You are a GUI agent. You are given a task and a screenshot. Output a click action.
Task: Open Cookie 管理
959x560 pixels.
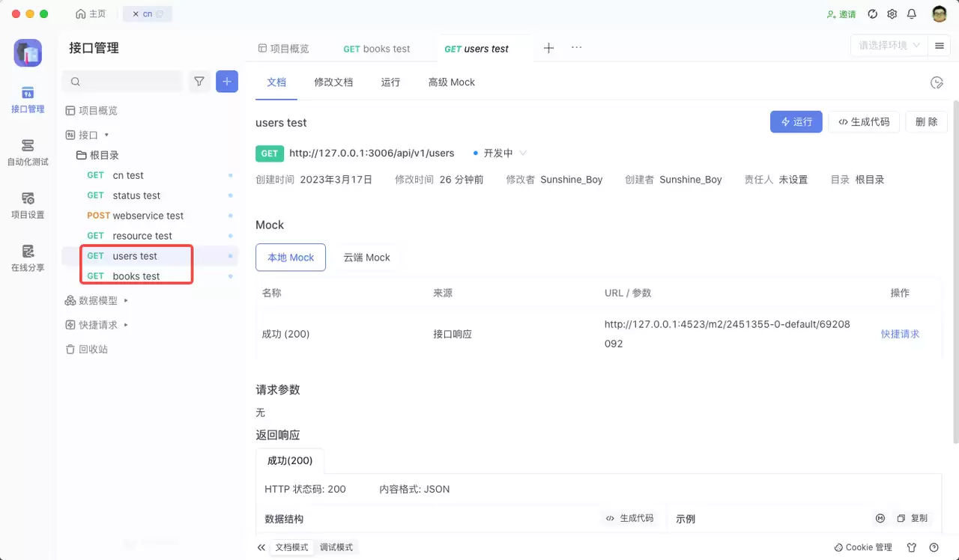[863, 547]
